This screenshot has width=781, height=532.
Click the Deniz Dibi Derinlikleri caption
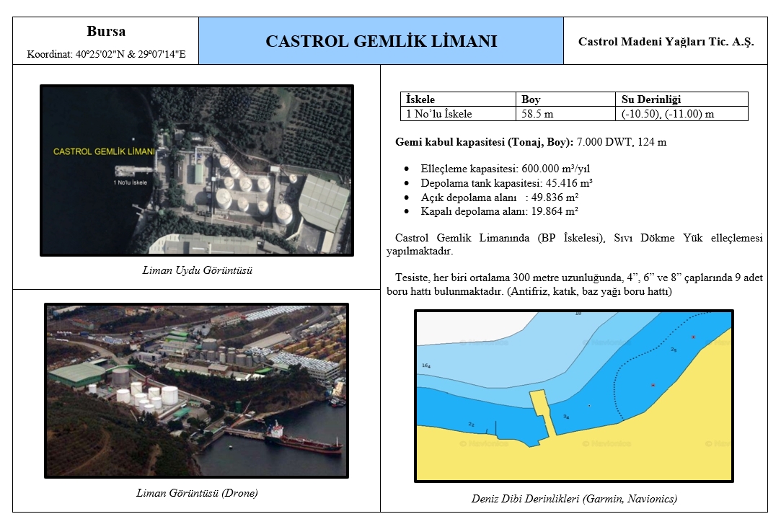[574, 499]
